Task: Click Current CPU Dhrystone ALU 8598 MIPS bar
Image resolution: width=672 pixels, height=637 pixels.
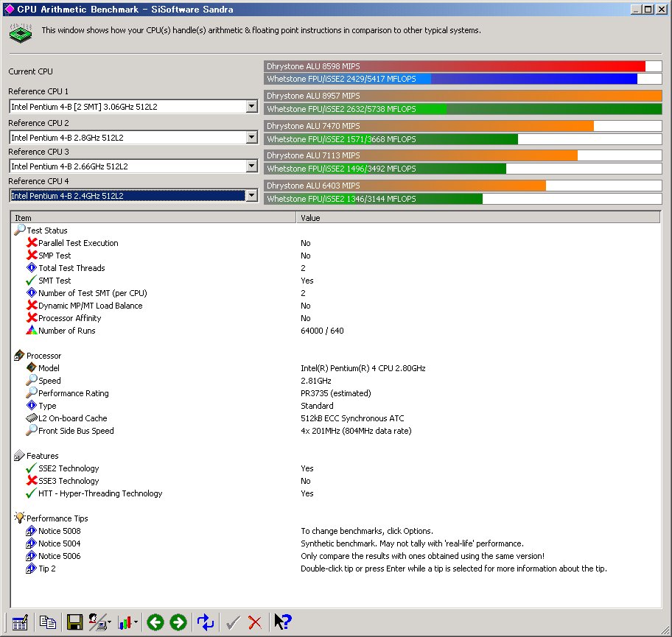Action: [x=463, y=66]
